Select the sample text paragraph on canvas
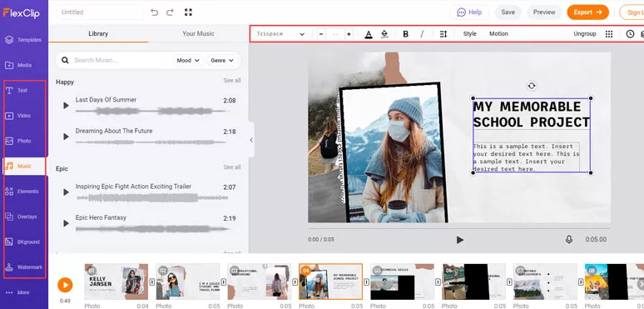Viewport: 644px width, 309px height. point(526,157)
